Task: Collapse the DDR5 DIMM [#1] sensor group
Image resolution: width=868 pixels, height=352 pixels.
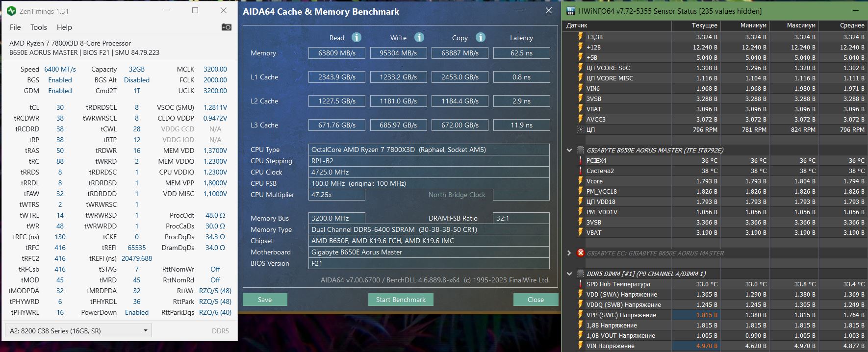Action: click(x=569, y=274)
